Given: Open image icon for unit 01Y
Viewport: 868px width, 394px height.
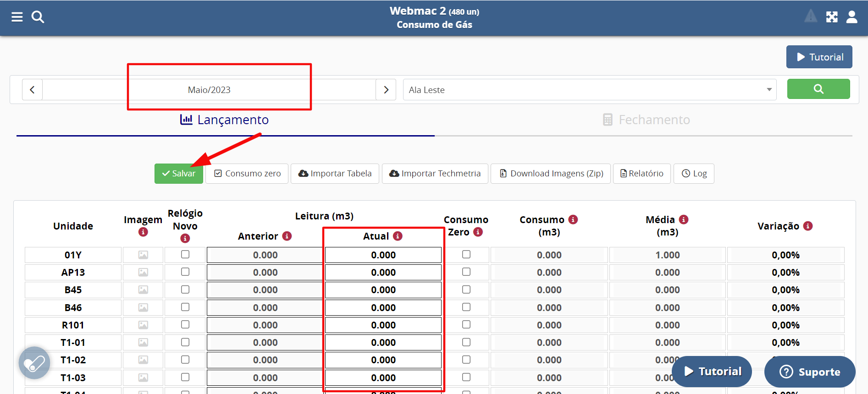Looking at the screenshot, I should tap(143, 255).
